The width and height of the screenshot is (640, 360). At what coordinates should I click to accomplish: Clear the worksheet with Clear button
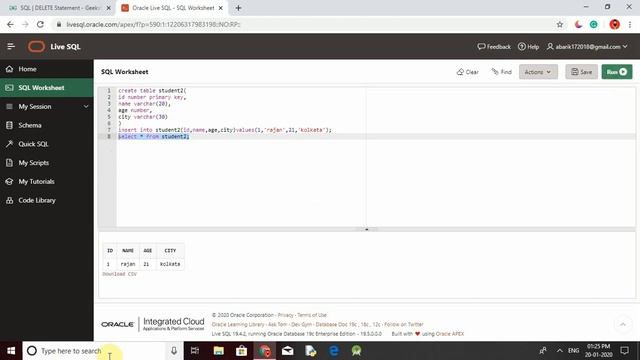tap(468, 72)
